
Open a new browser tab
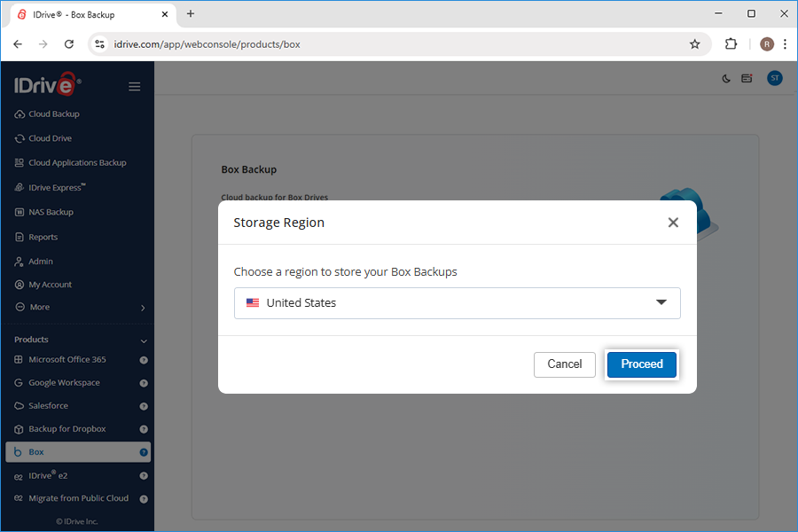pos(191,14)
